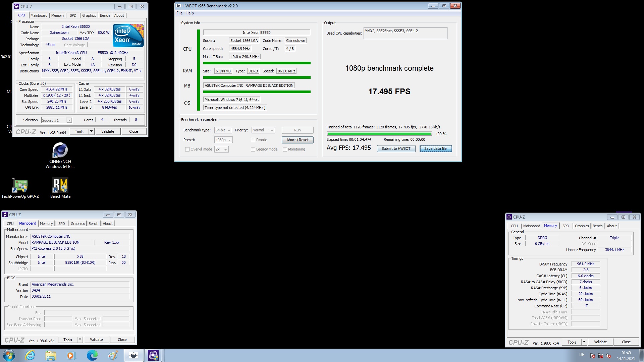
Task: Open the CINEBENCH desktop shortcut
Action: pos(60,155)
